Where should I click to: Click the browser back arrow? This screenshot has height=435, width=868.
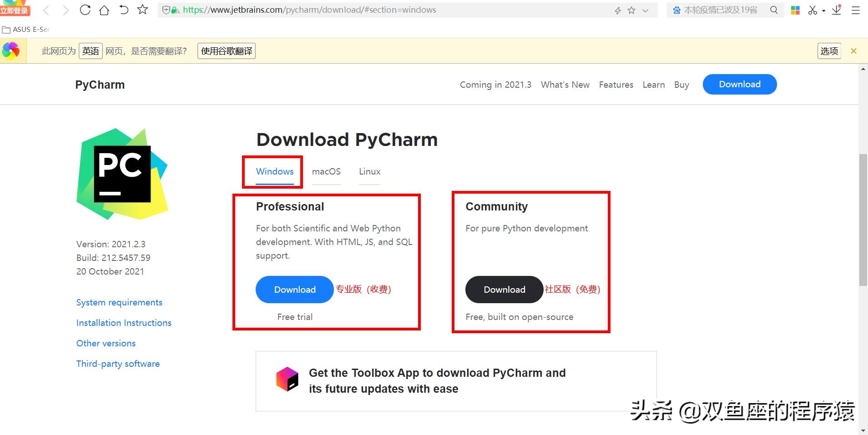(46, 10)
